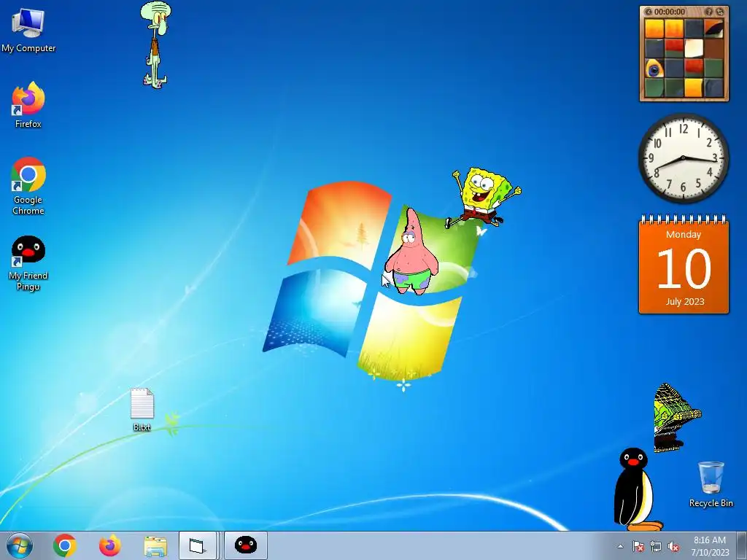Screen dimensions: 747x560
Task: Click the puzzle timer reading 00:00:00
Action: [x=670, y=12]
